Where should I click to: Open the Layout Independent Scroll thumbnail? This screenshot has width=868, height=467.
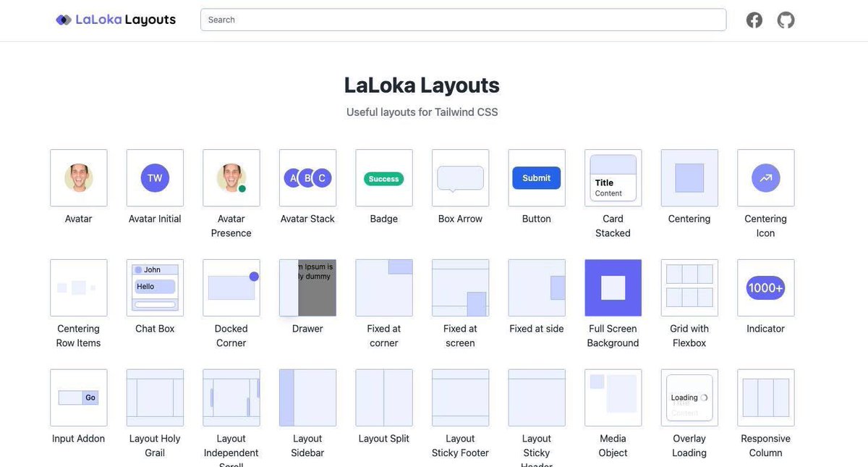tap(231, 398)
